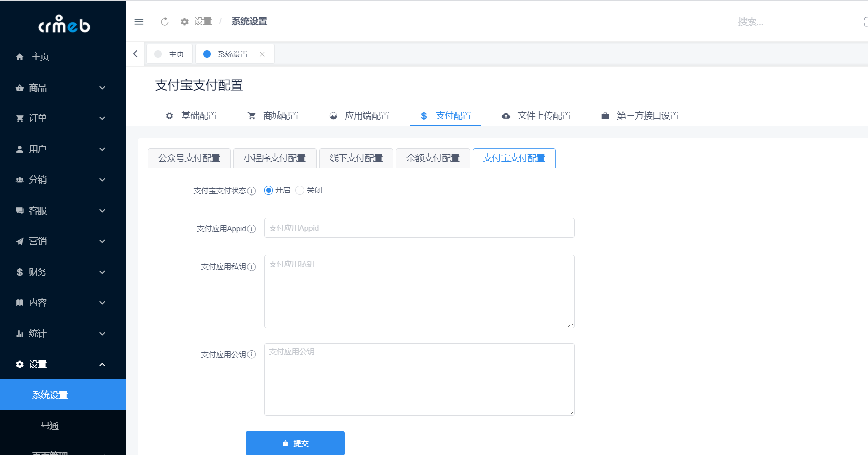This screenshot has width=868, height=455.
Task: Open the 应用端配置 tab
Action: 359,116
